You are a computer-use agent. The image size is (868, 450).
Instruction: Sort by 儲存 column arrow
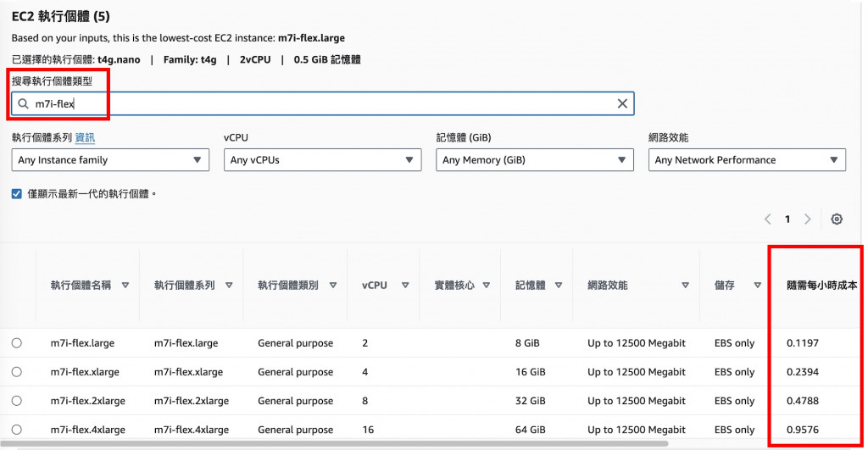coord(758,286)
